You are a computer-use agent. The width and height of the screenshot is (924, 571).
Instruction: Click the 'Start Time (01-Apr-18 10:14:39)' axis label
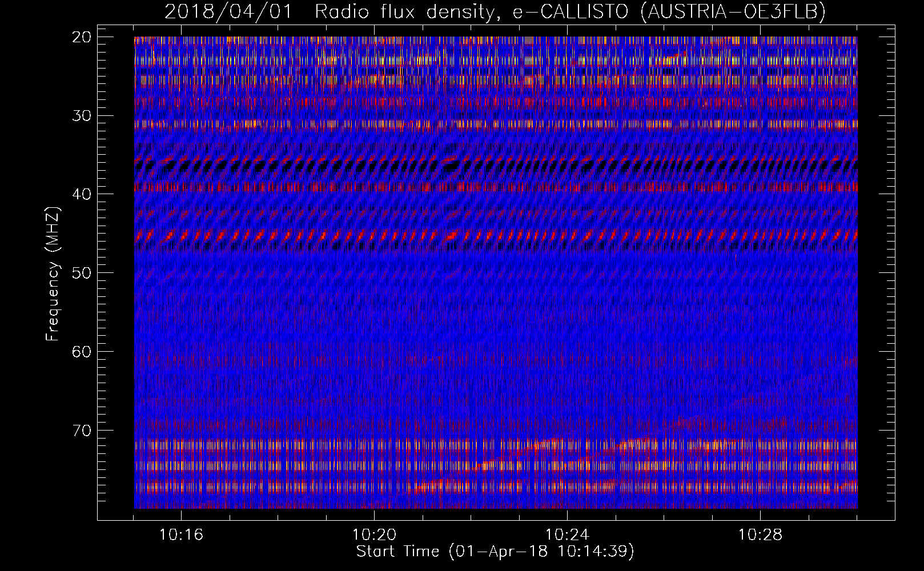[x=495, y=552]
